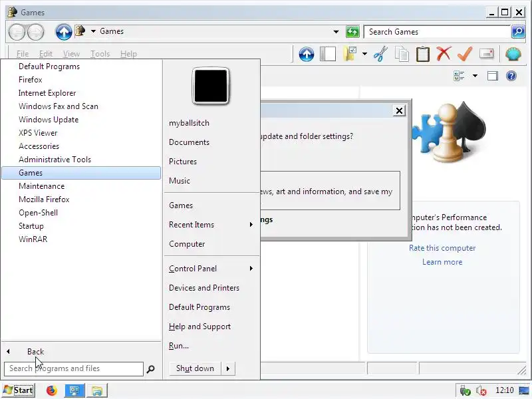Click the orange checkmark Properties icon
This screenshot has width=532, height=399.
465,54
